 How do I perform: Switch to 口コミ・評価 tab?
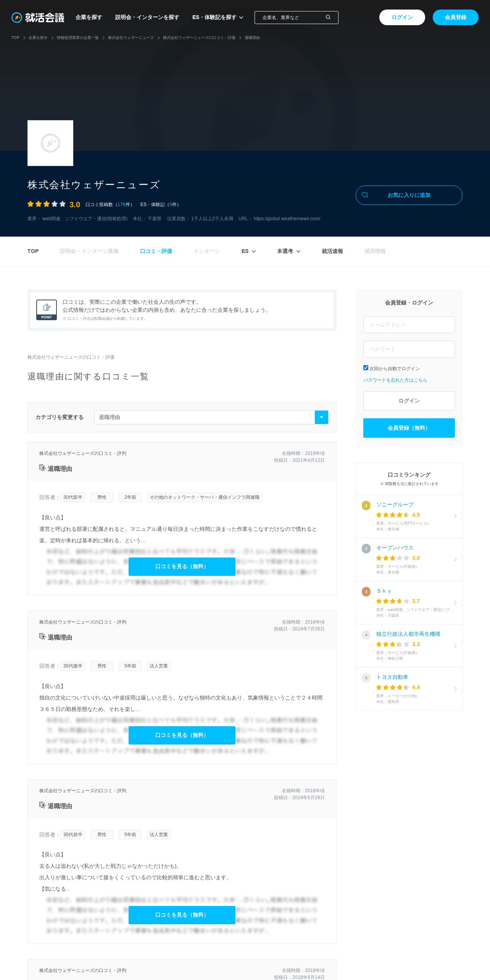click(156, 251)
